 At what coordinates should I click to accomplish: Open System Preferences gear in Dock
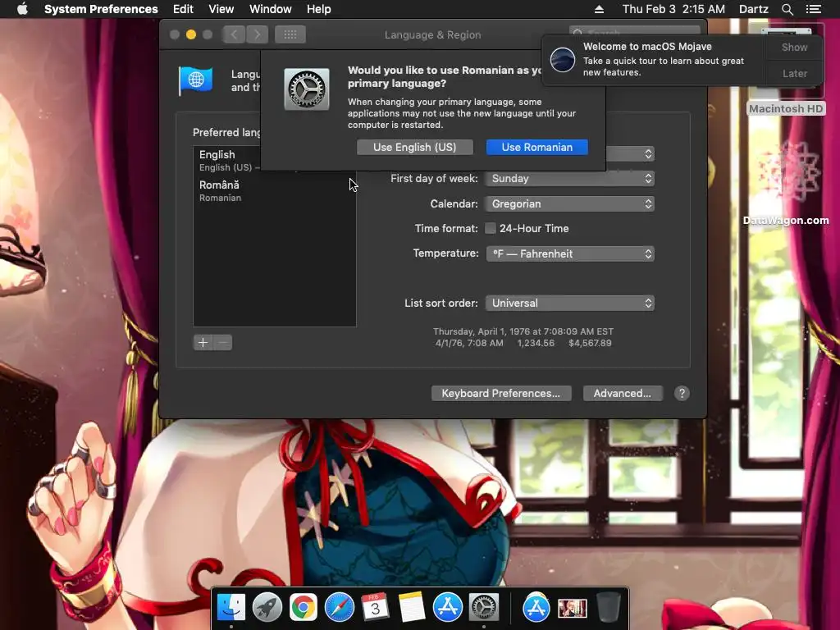tap(484, 608)
